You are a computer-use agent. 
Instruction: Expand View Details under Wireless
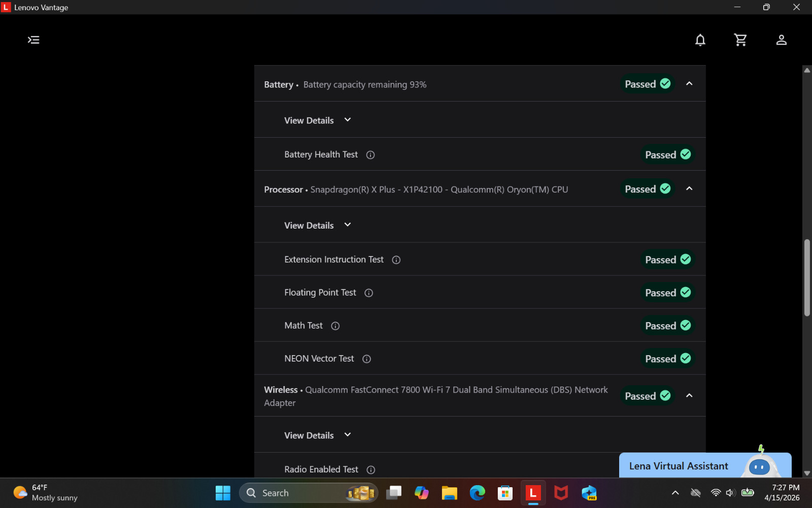[318, 435]
